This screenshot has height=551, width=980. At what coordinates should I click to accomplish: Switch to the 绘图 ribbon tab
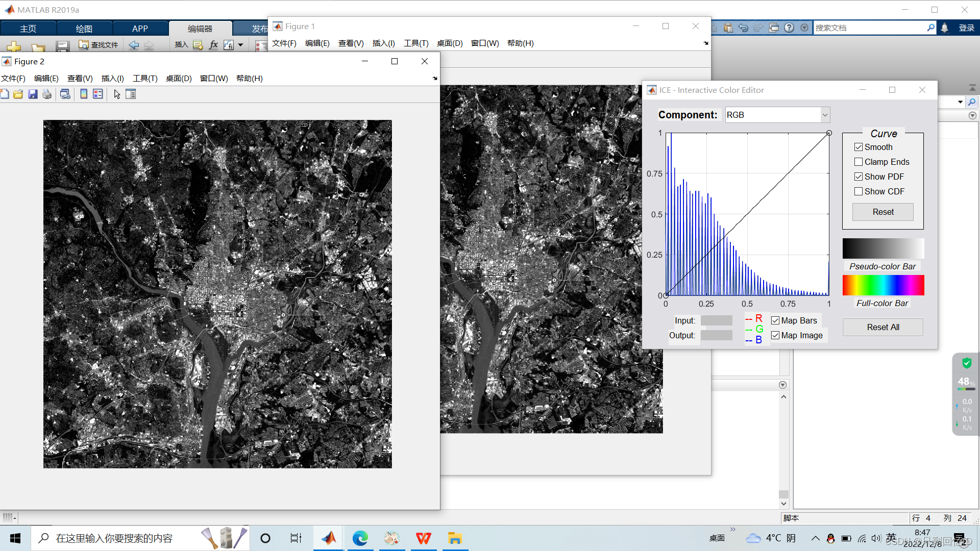point(84,29)
